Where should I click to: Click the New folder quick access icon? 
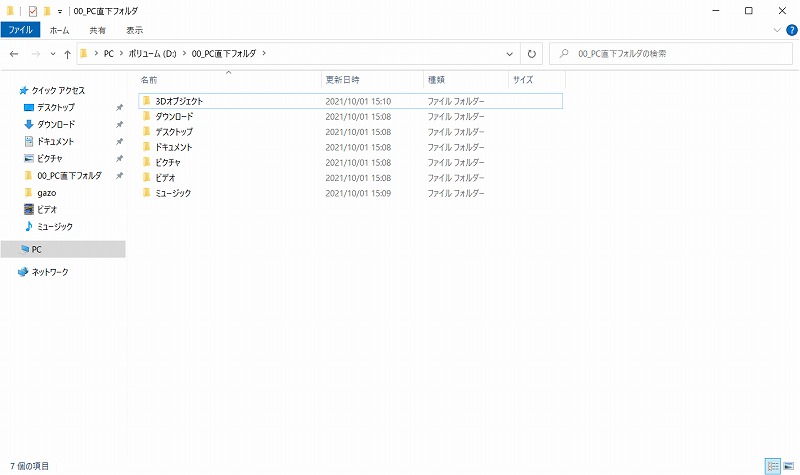(47, 11)
